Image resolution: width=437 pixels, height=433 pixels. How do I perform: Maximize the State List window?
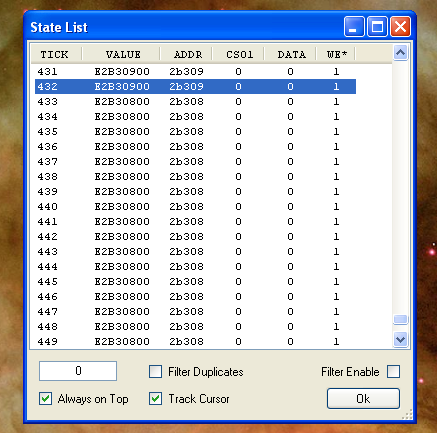point(377,27)
